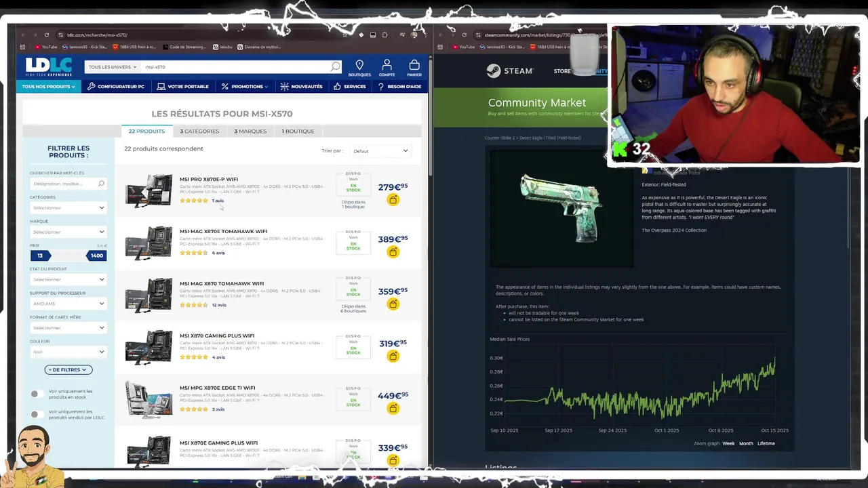
Task: Switch to the 3 Catégories tab
Action: click(x=199, y=131)
